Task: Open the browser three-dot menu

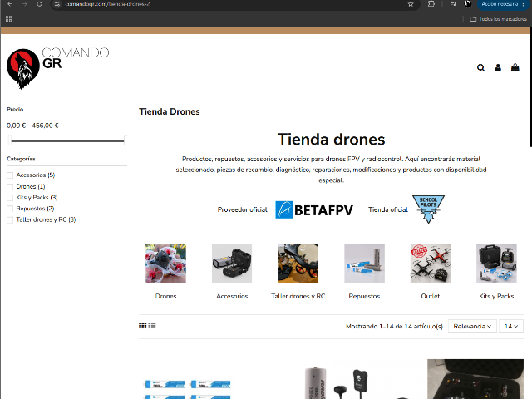Action: (x=524, y=4)
